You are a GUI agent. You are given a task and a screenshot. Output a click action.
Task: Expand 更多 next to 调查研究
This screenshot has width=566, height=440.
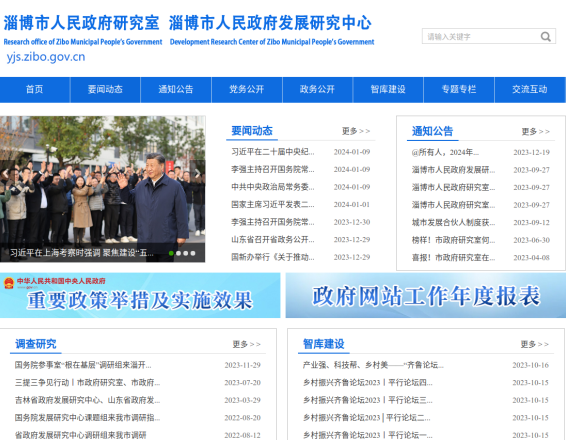[247, 344]
